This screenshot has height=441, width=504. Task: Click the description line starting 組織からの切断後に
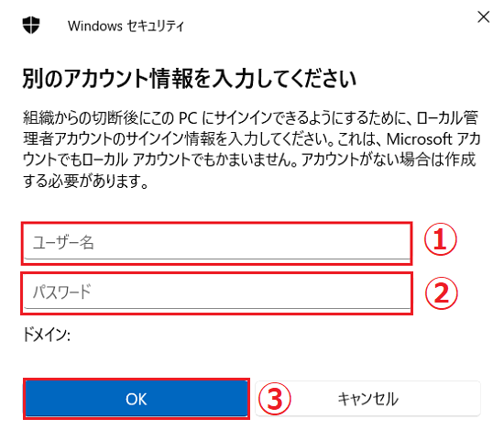coord(251,118)
